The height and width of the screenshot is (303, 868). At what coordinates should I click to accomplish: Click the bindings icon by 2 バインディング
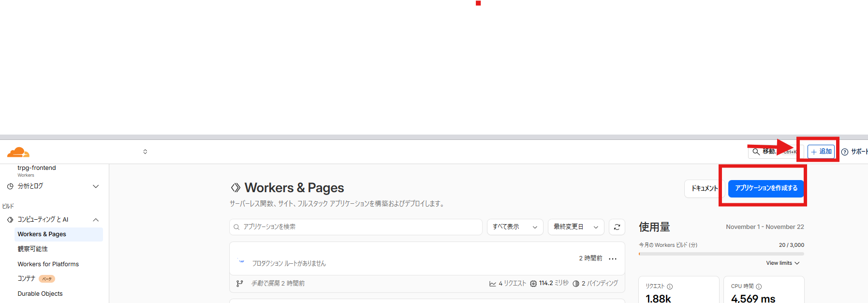(x=576, y=284)
